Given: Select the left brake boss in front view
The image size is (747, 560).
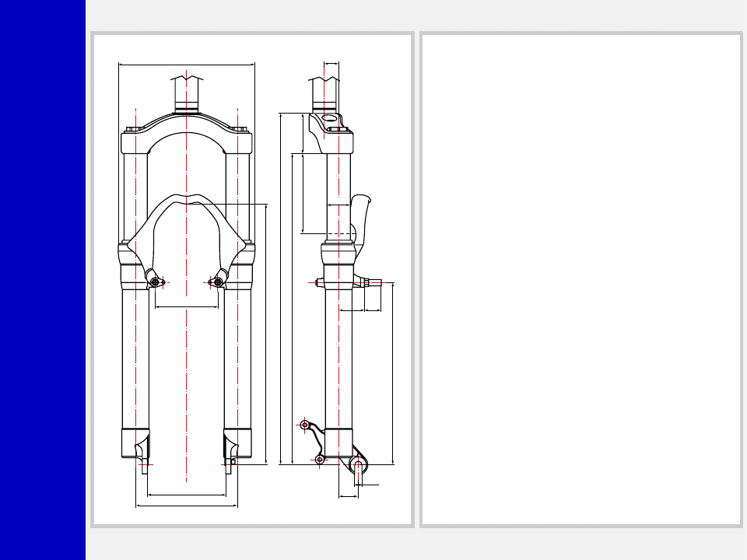Looking at the screenshot, I should tap(154, 282).
